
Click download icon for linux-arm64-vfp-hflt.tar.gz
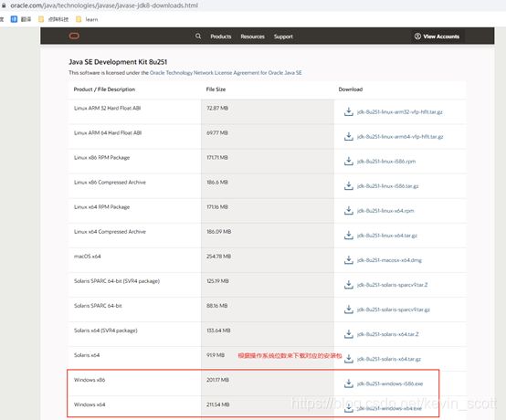pyautogui.click(x=349, y=136)
